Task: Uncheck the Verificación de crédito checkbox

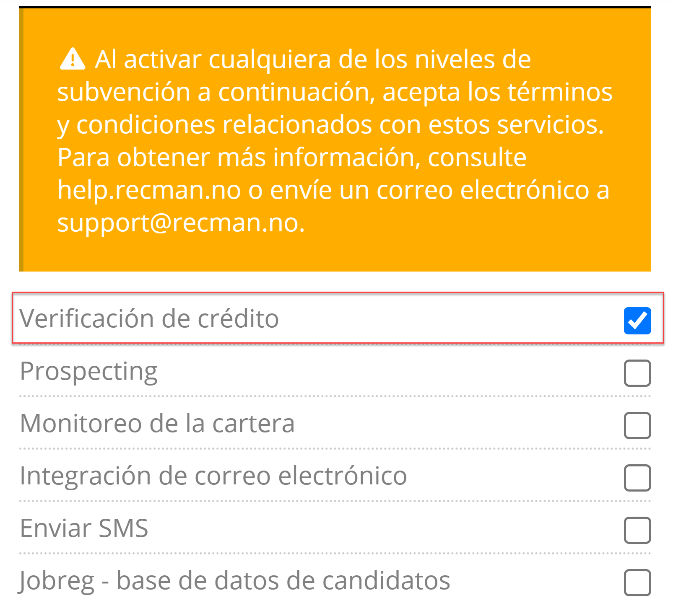Action: tap(637, 321)
